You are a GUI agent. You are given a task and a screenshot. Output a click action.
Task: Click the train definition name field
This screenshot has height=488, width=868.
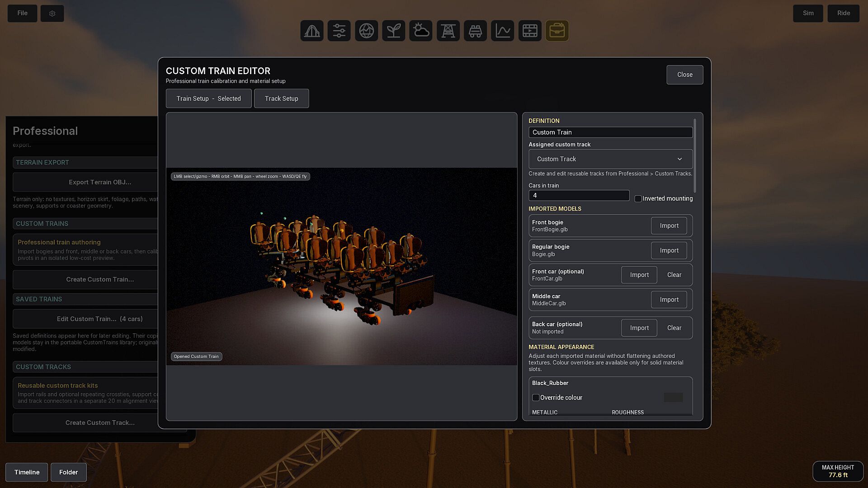pyautogui.click(x=610, y=132)
